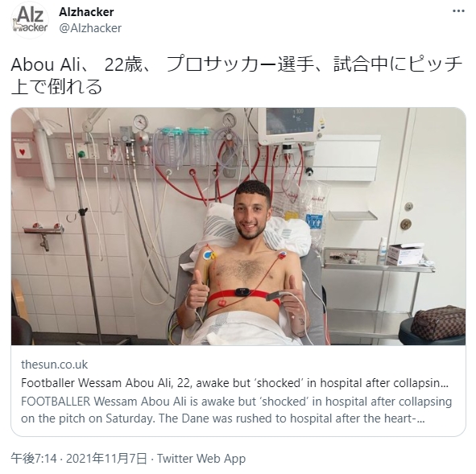The height and width of the screenshot is (474, 476).
Task: Click the Japanese tweet text body
Action: pos(237,75)
